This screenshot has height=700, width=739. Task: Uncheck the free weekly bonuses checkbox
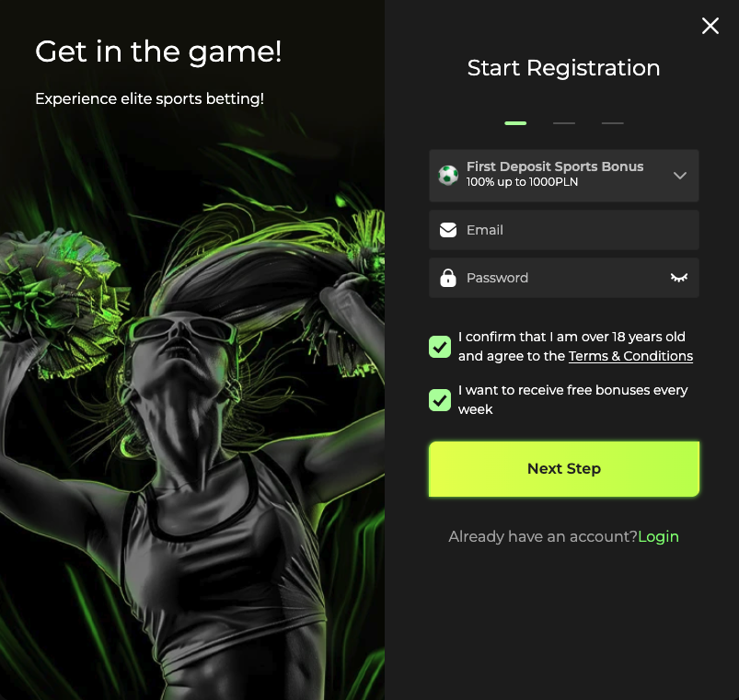pos(440,400)
